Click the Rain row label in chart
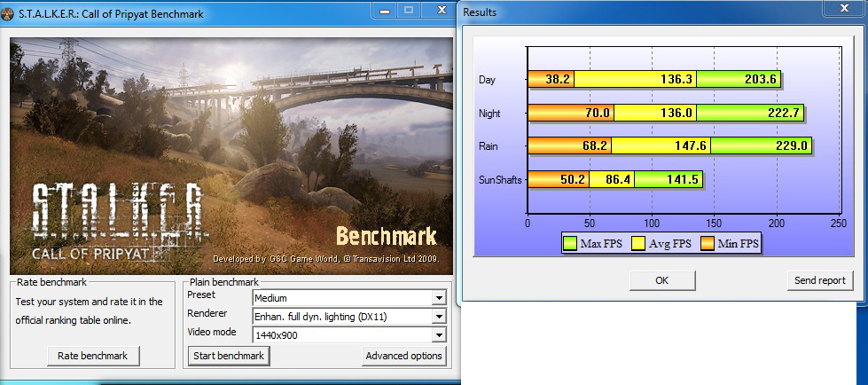 tap(489, 146)
